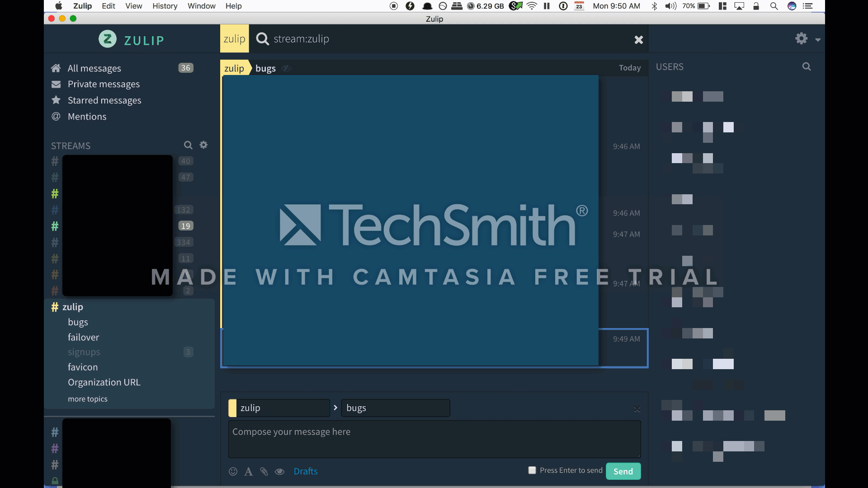Open the Edit menu

tap(108, 6)
